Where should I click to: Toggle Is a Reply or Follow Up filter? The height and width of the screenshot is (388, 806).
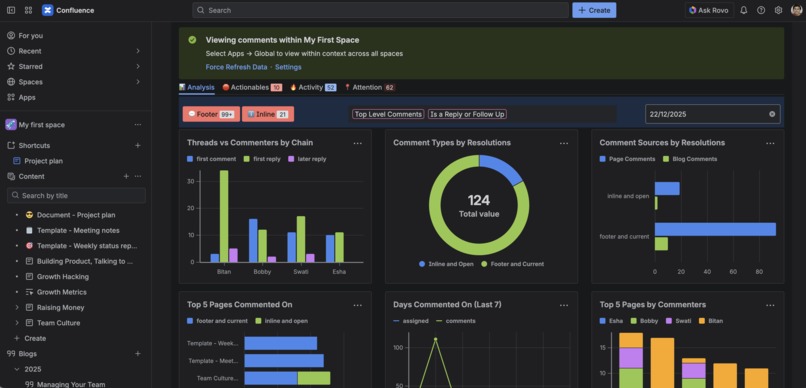tap(467, 114)
